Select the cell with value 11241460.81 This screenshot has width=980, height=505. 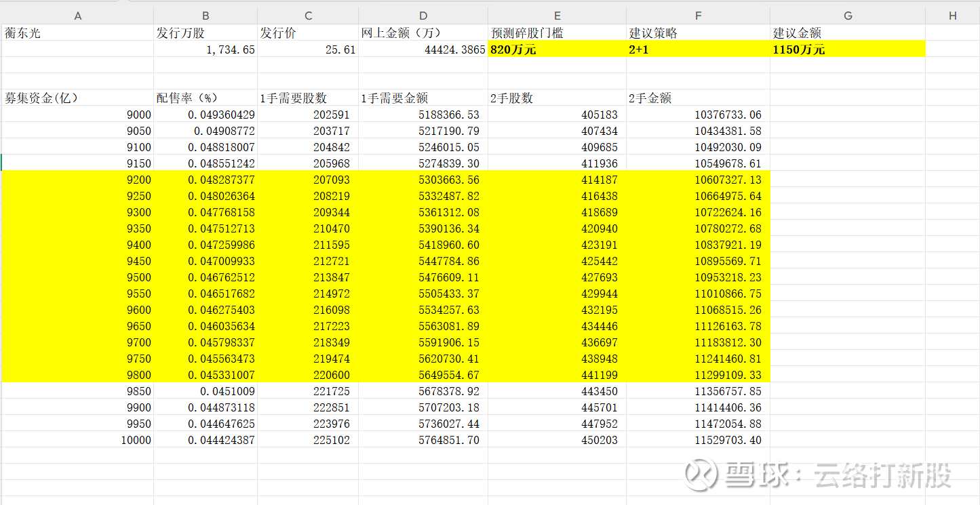(698, 359)
